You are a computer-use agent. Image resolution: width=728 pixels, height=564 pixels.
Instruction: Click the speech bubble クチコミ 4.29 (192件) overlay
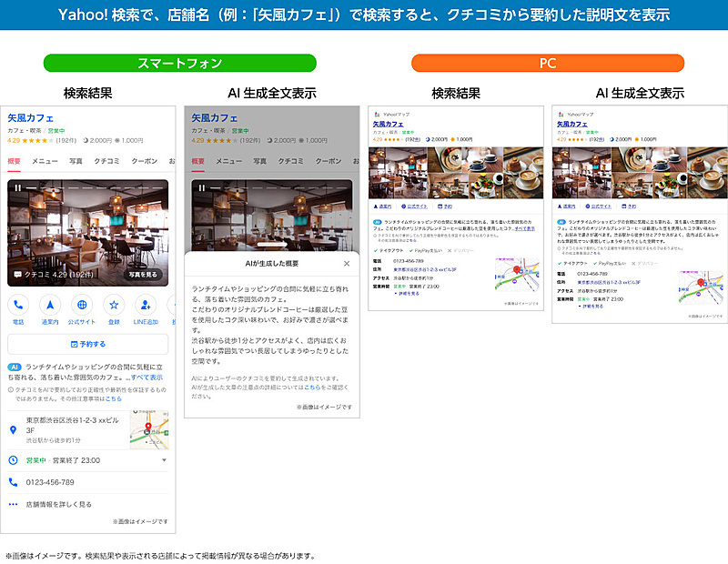coord(54,275)
